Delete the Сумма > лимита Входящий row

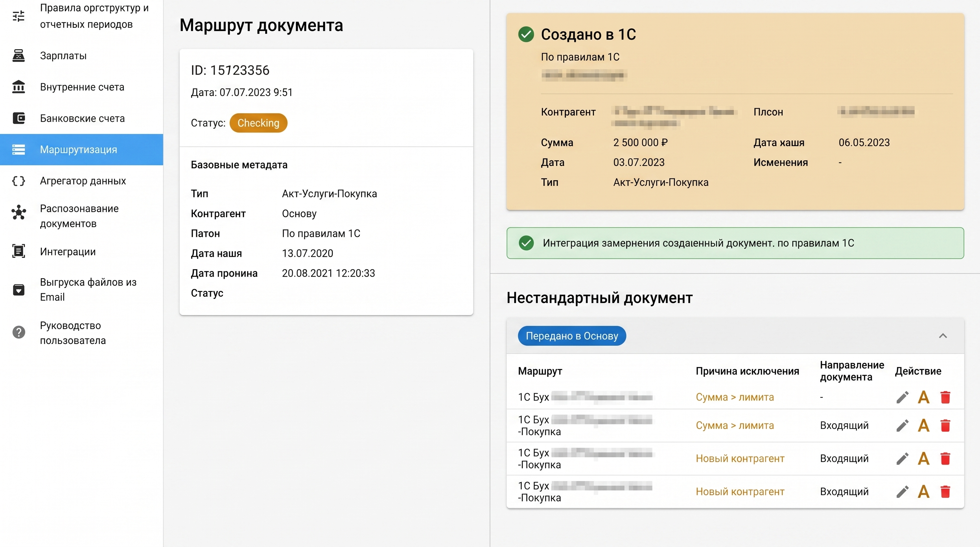point(945,425)
